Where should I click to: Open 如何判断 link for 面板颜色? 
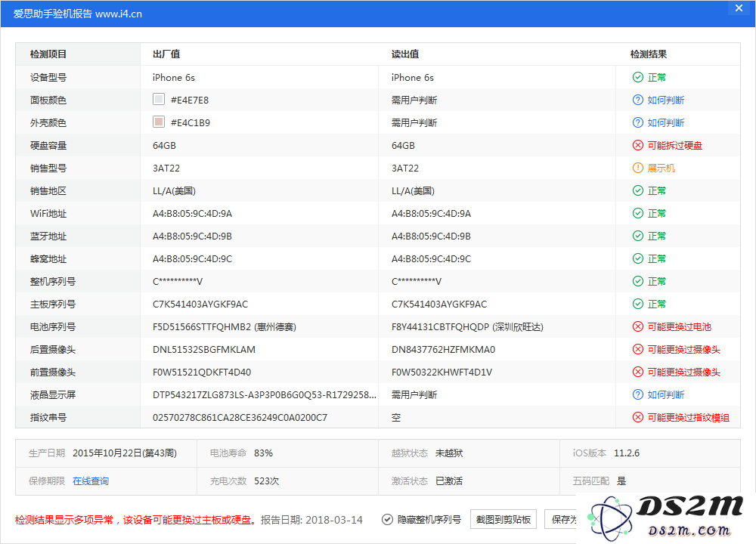[x=665, y=100]
